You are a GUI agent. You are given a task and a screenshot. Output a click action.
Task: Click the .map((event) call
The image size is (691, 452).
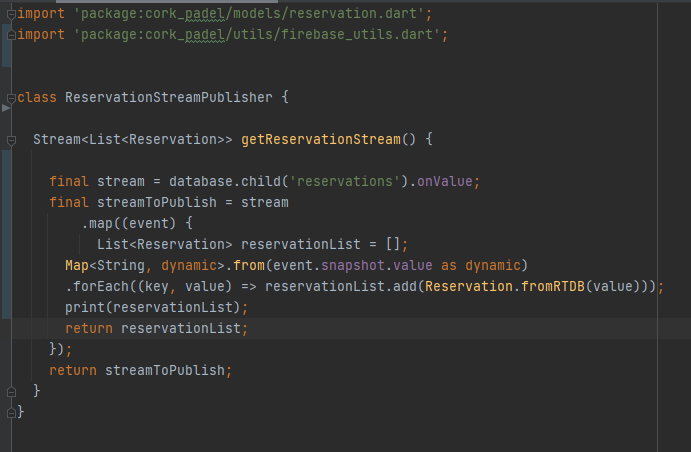tap(129, 223)
